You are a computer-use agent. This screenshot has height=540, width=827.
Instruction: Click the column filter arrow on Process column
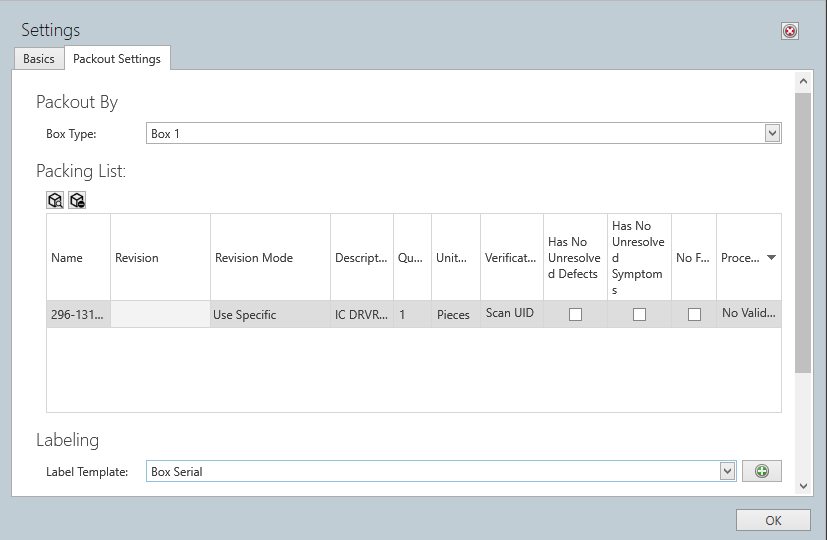tap(770, 258)
